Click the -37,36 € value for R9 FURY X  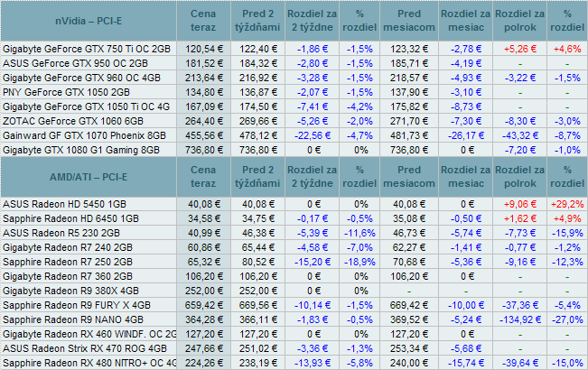pos(520,305)
